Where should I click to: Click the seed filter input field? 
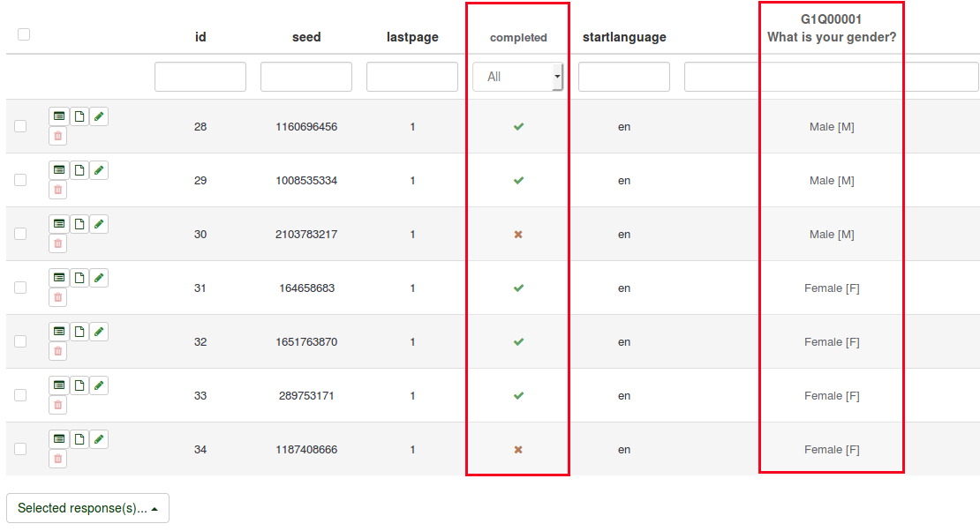pyautogui.click(x=306, y=77)
